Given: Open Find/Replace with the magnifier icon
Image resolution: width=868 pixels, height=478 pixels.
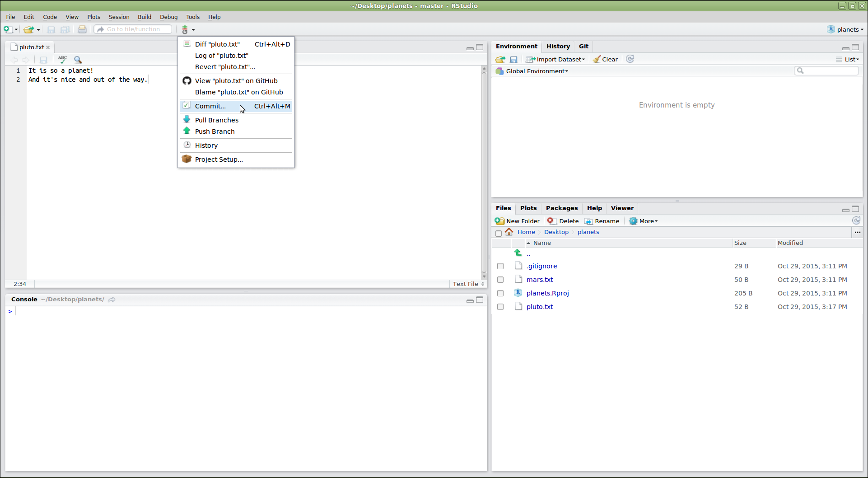Looking at the screenshot, I should (78, 60).
